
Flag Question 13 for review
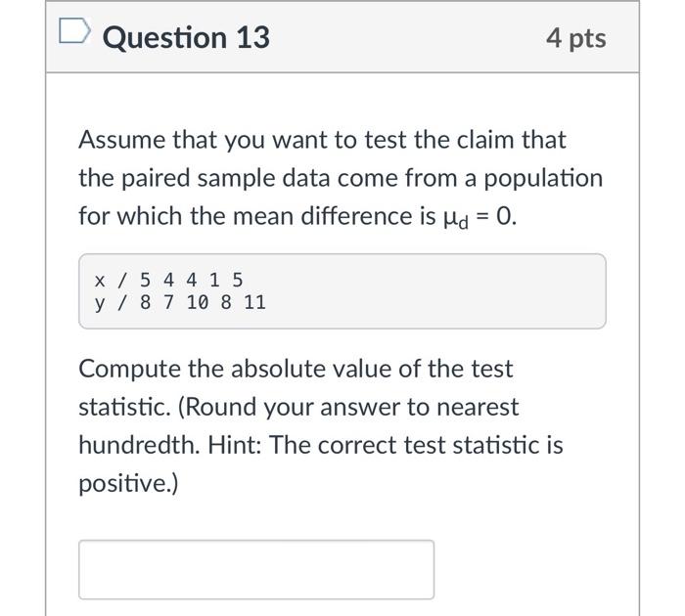coord(74,30)
